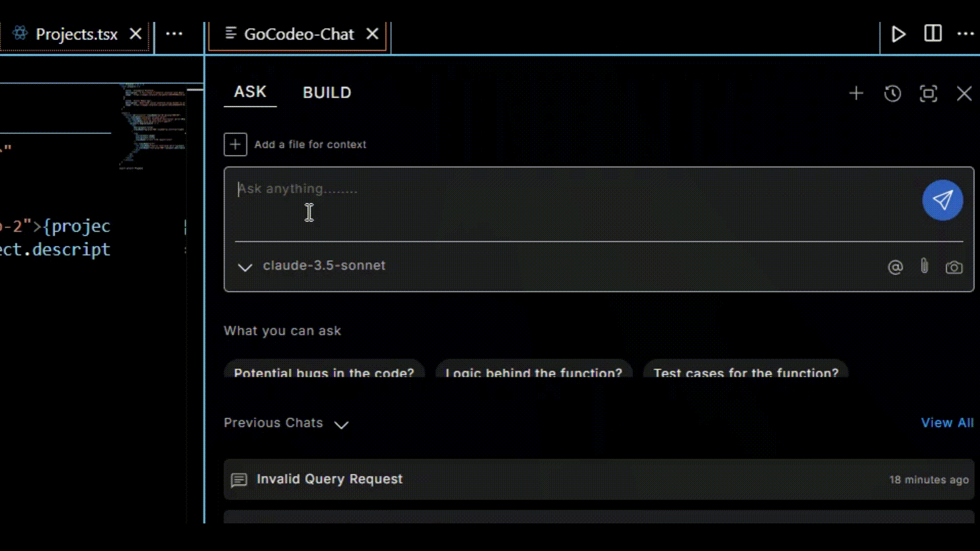The image size is (980, 551).
Task: Click the @ mention icon
Action: [895, 267]
